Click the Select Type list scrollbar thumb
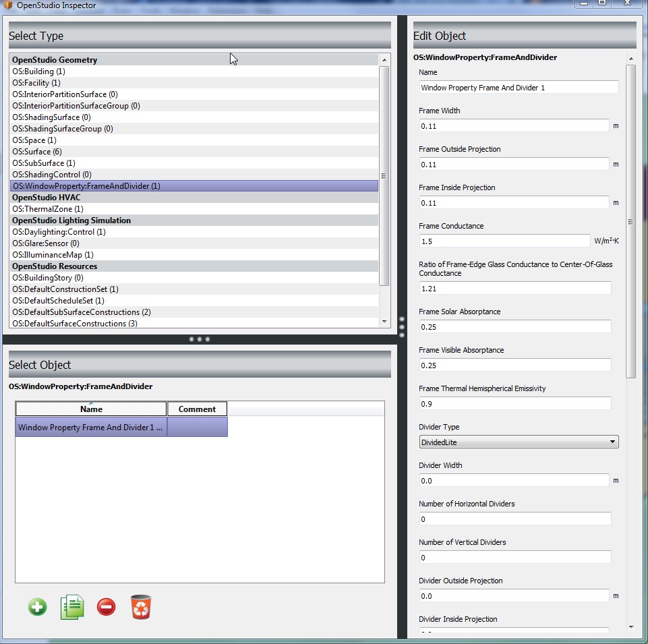Screen dimensions: 648x644 coord(384,176)
